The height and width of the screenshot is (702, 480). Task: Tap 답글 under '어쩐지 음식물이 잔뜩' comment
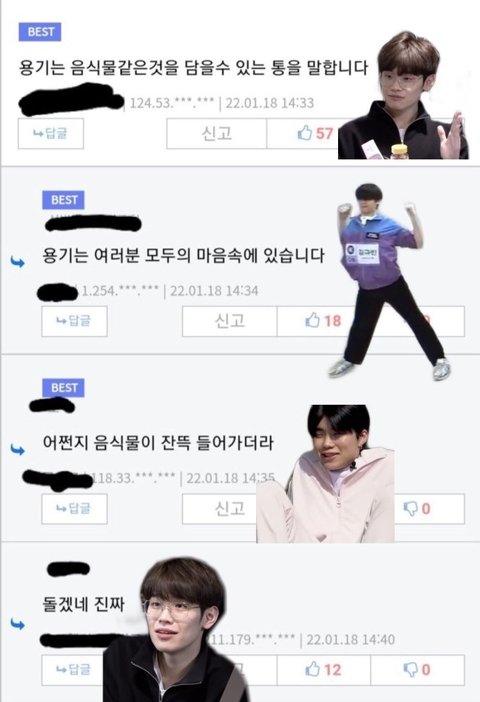[74, 509]
